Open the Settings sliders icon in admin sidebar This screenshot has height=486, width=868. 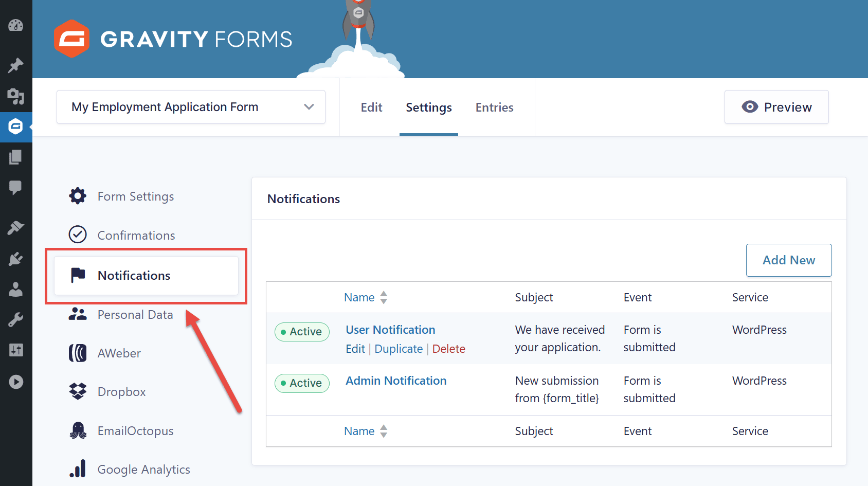pyautogui.click(x=15, y=351)
